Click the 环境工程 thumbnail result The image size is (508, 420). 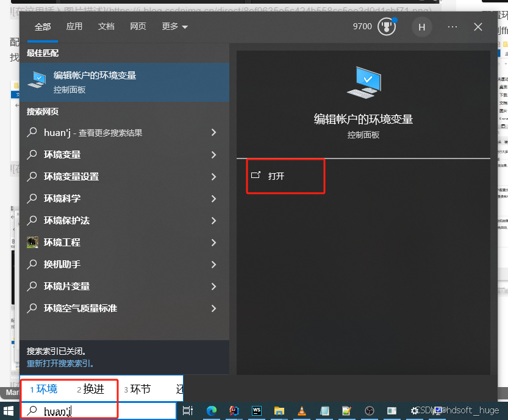pos(32,242)
